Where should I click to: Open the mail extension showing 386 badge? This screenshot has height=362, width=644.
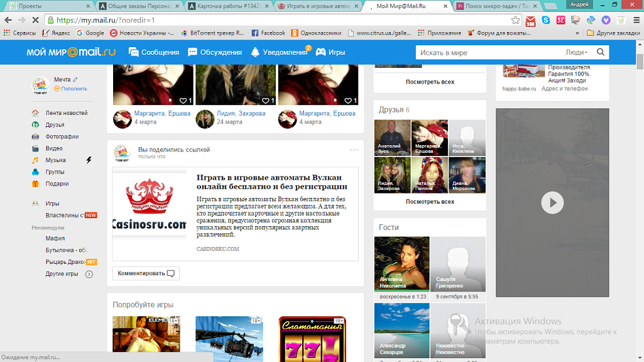531,21
